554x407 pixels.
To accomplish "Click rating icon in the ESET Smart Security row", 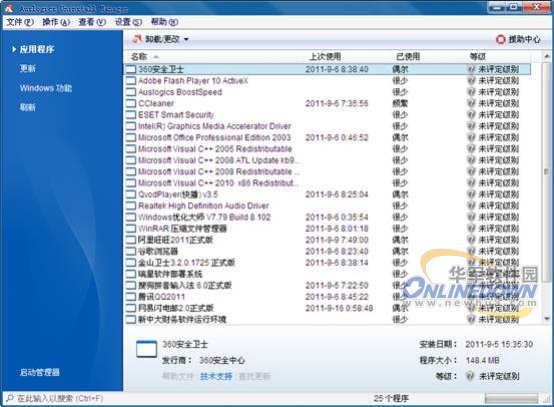I will coord(471,114).
